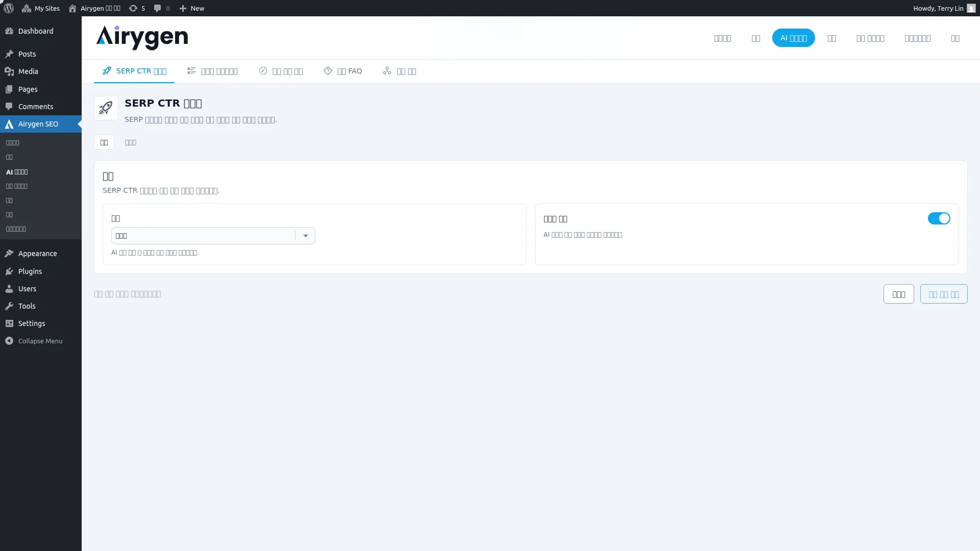Click Howdy, Terry Lin account text
The width and height of the screenshot is (980, 551).
[x=938, y=8]
